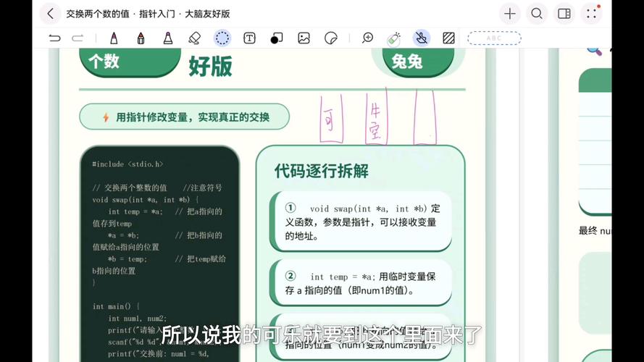Select step ① void swap explanation card
The height and width of the screenshot is (362, 644).
tap(361, 222)
